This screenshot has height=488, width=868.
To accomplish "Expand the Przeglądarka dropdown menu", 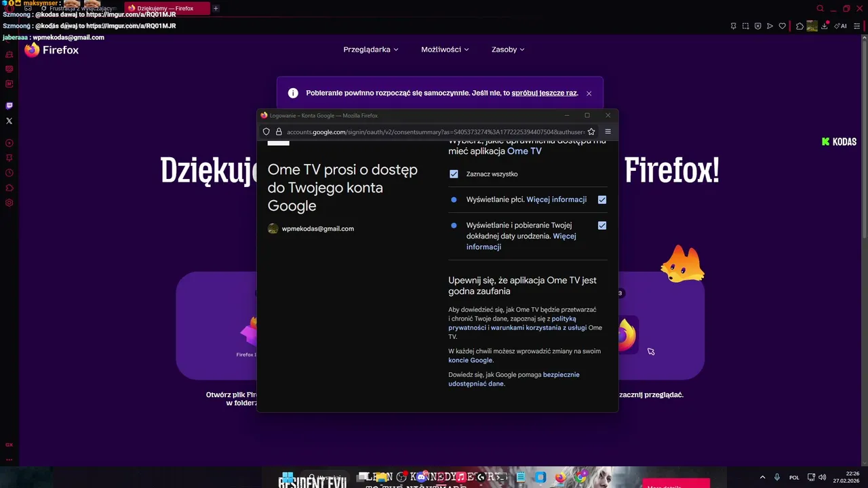I will [371, 49].
